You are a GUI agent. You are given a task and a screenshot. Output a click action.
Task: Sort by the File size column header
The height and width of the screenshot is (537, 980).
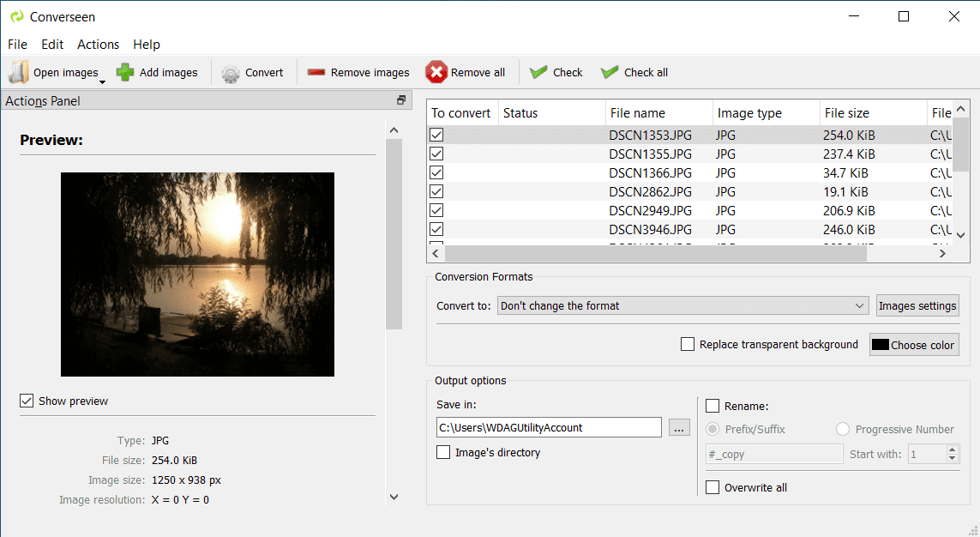pyautogui.click(x=873, y=113)
